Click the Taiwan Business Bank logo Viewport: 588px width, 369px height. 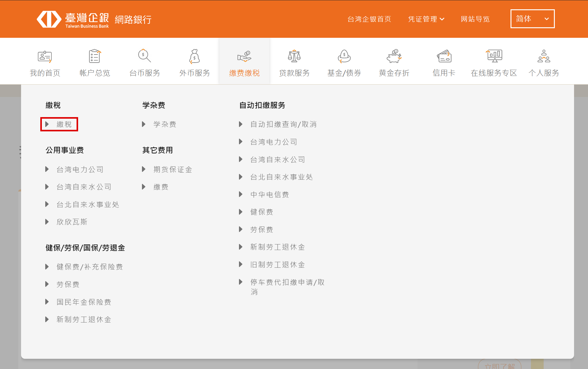[x=73, y=20]
